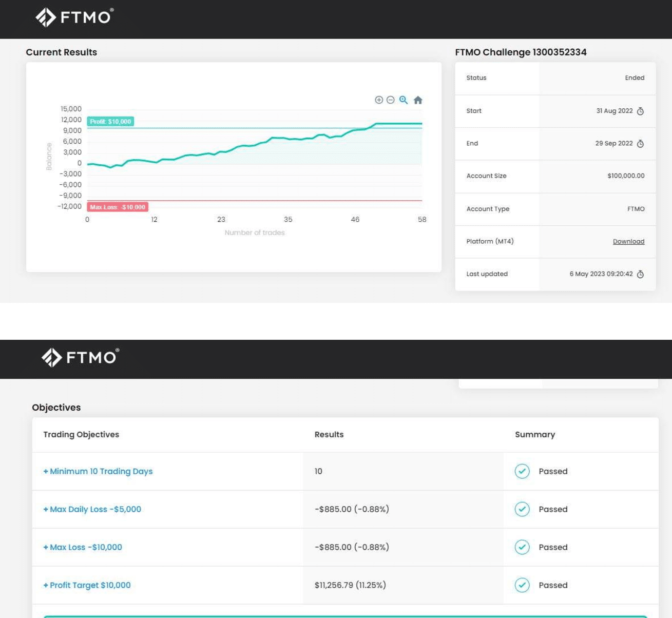Click the second FTMO logo in lower header

click(x=81, y=357)
